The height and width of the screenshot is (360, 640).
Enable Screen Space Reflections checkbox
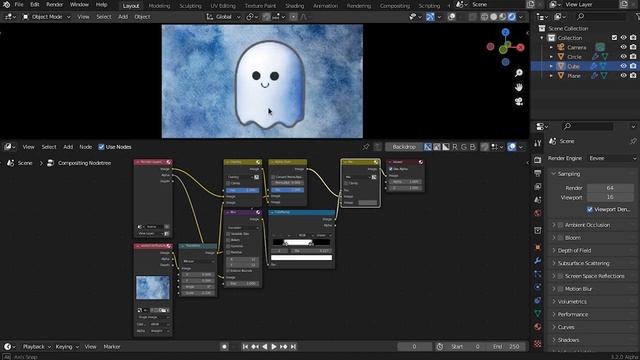pos(560,276)
